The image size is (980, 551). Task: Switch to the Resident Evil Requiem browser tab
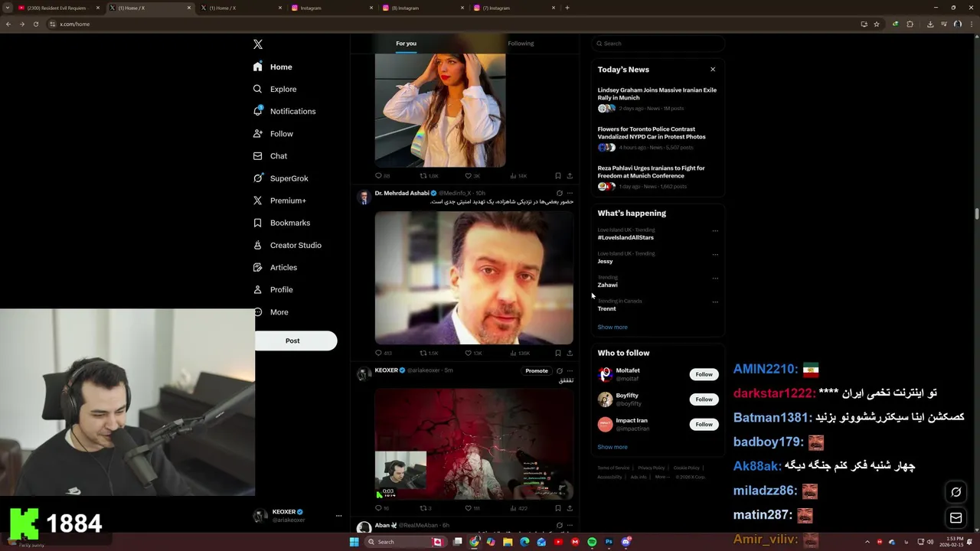coord(57,8)
